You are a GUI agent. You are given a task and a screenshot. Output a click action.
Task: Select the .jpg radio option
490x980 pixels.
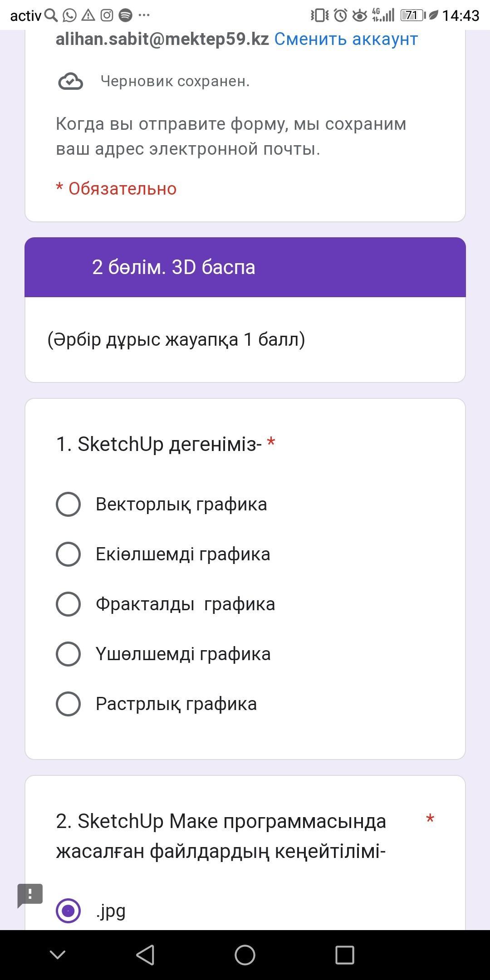[x=68, y=911]
